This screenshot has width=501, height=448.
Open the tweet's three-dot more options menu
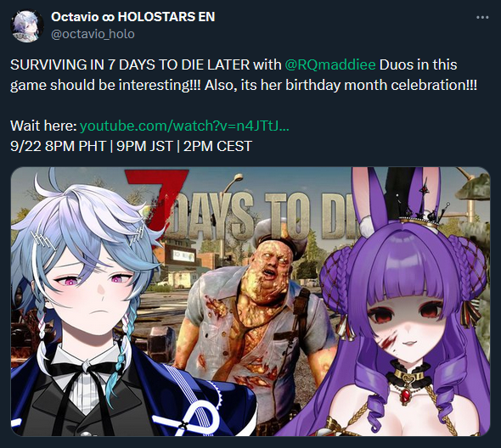482,18
